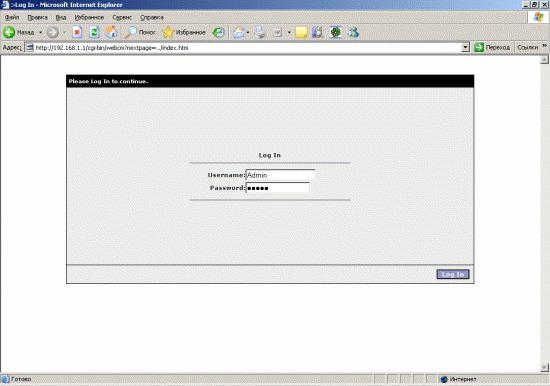This screenshot has width=550, height=386.
Task: Click the address bar URL text
Action: tap(112, 47)
